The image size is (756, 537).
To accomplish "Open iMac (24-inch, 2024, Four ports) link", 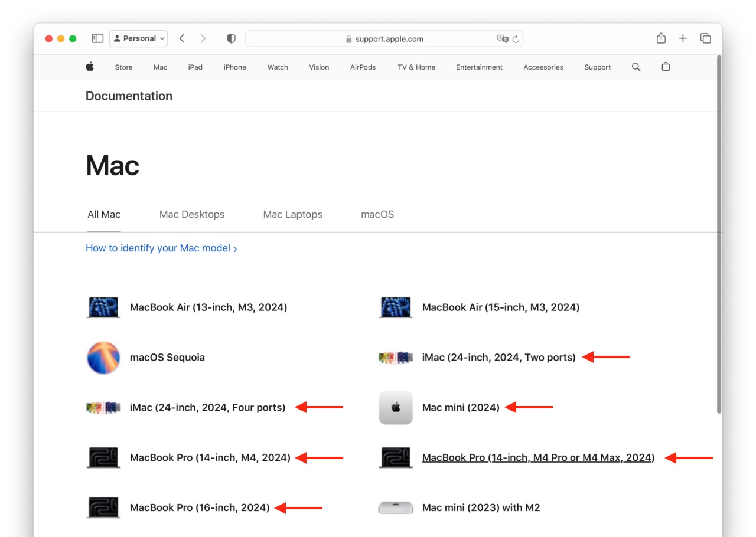I will point(207,408).
